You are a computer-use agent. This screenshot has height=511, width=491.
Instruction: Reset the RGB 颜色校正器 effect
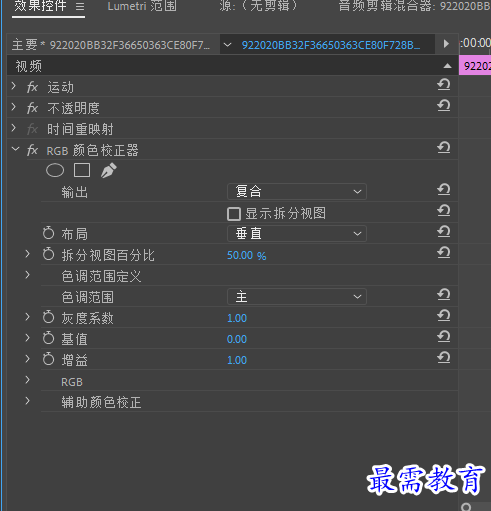[444, 148]
